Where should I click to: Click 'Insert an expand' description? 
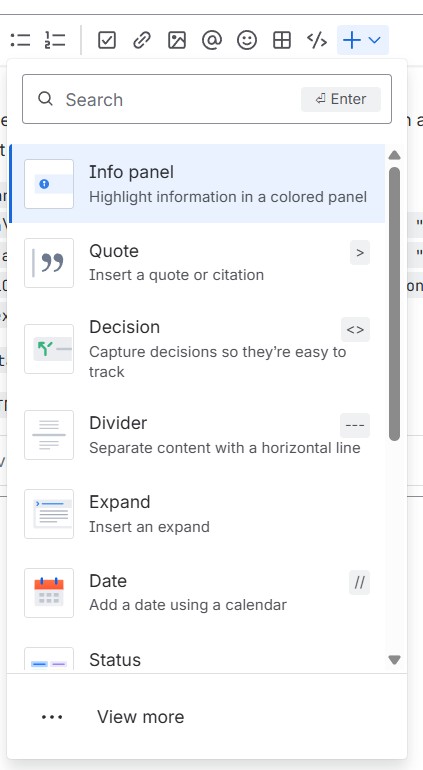point(149,527)
